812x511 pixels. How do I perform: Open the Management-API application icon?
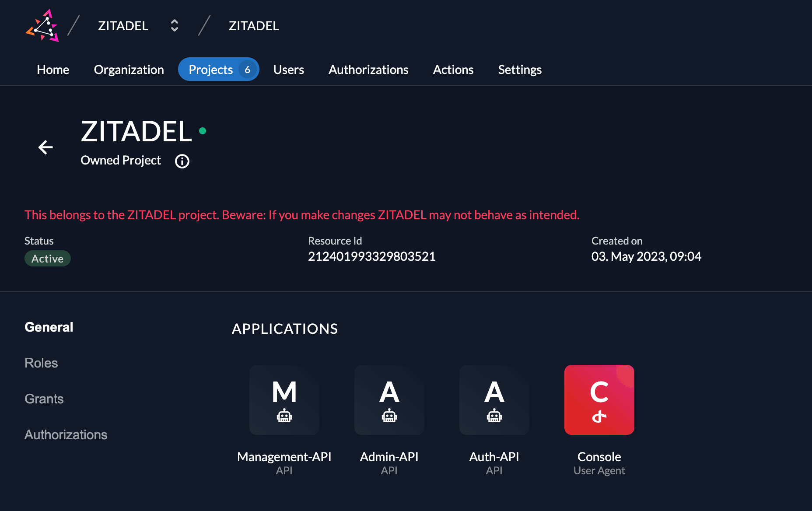pyautogui.click(x=284, y=399)
